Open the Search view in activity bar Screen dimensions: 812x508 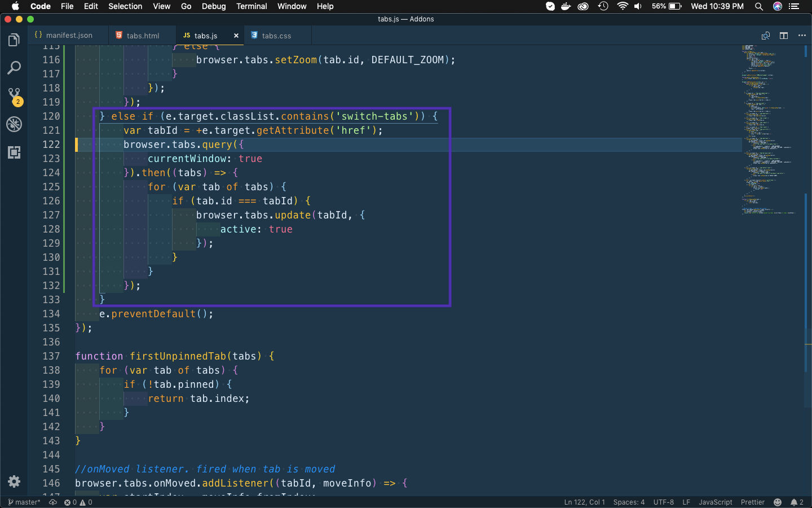[14, 68]
